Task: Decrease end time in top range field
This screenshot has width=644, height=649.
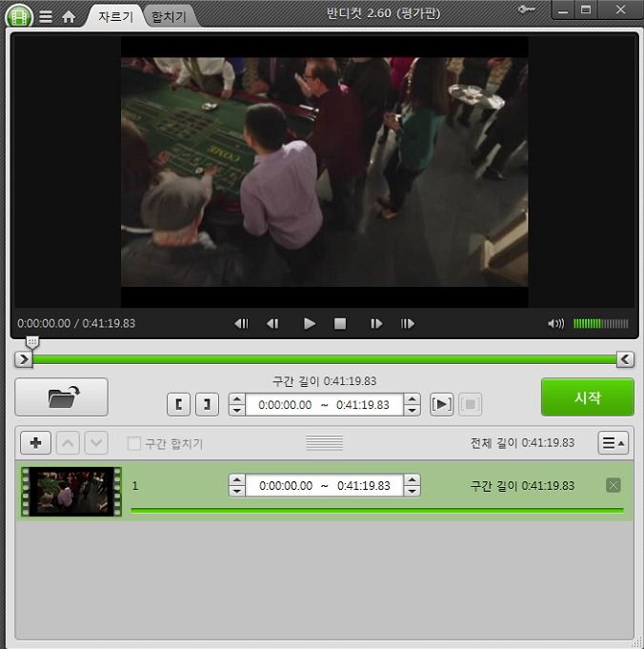Action: (413, 410)
